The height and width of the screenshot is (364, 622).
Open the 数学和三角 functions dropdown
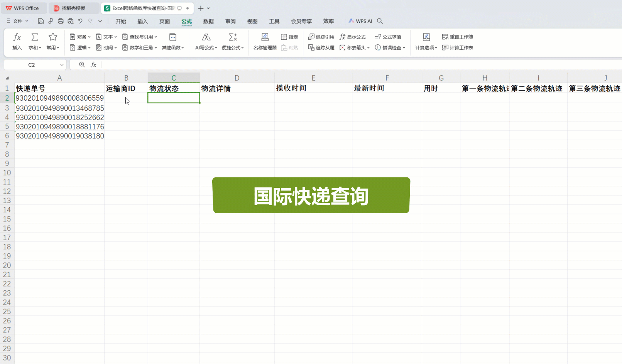click(x=140, y=48)
